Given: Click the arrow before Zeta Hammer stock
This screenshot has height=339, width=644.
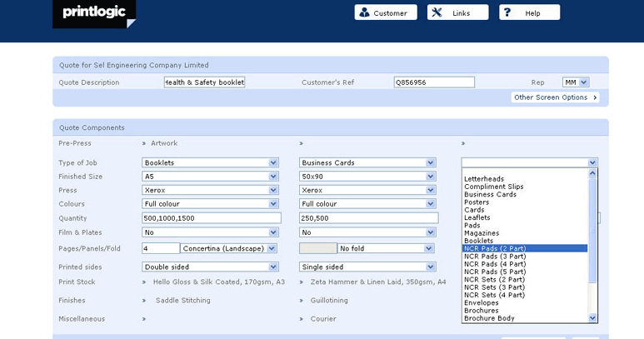Looking at the screenshot, I should pyautogui.click(x=302, y=282).
